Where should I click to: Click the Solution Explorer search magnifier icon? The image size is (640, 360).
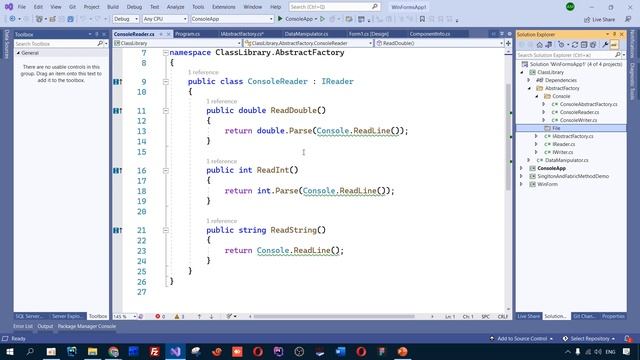coord(618,55)
